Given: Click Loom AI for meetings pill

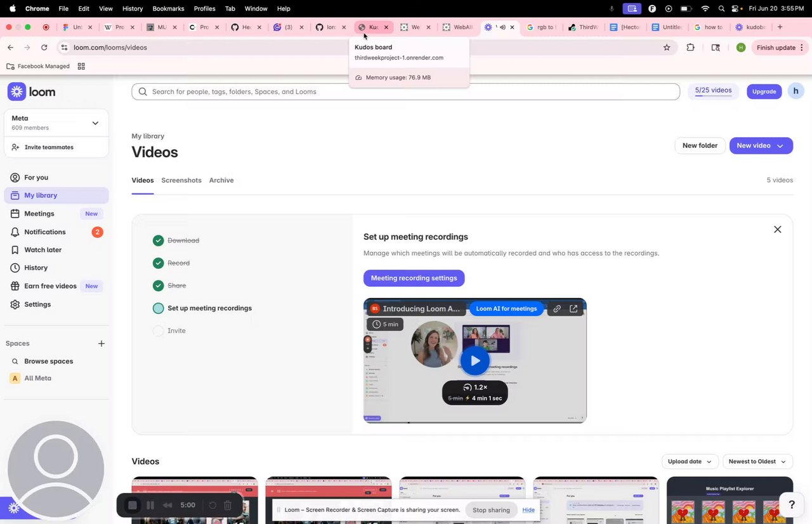Looking at the screenshot, I should pyautogui.click(x=506, y=309).
